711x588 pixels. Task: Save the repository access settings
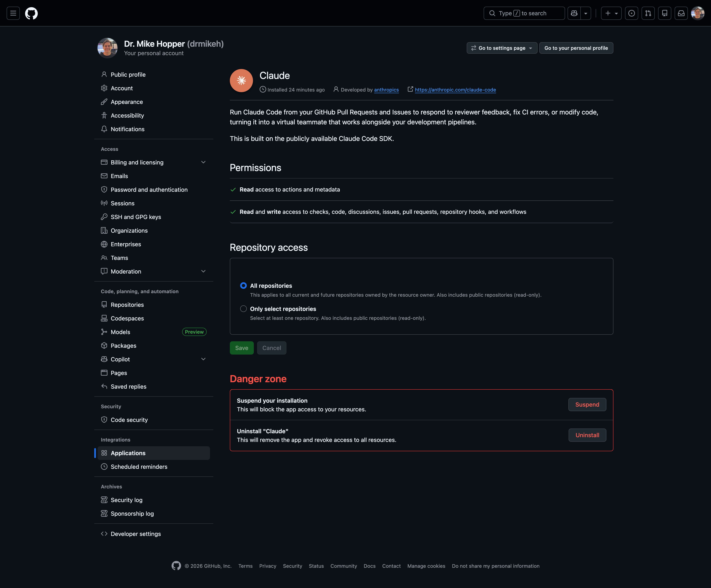[242, 348]
